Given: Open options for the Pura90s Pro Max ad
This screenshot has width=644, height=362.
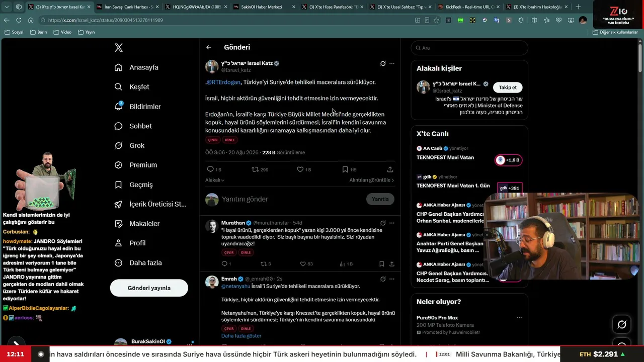Looking at the screenshot, I should (519, 318).
